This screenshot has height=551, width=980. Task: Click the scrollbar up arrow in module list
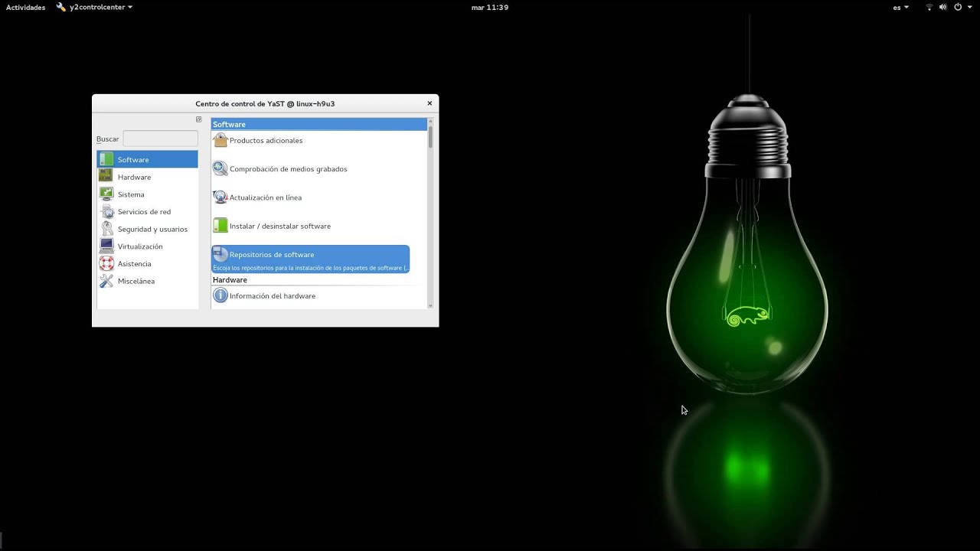(x=430, y=121)
